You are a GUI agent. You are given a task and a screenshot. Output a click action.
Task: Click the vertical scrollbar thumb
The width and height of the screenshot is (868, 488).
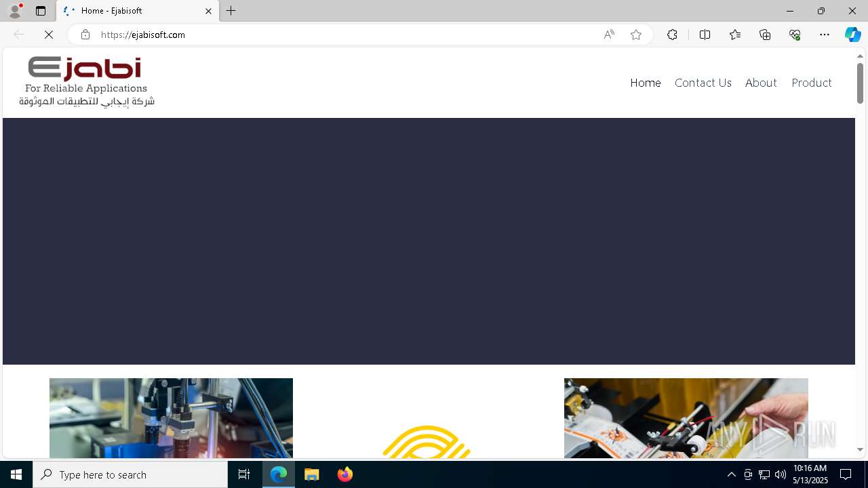pyautogui.click(x=860, y=83)
